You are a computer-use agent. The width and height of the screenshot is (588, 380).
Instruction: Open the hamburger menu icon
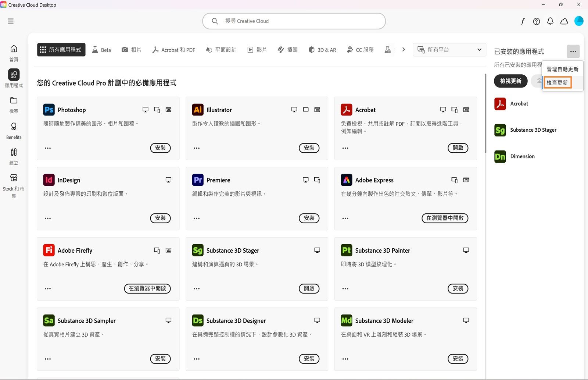tap(11, 21)
